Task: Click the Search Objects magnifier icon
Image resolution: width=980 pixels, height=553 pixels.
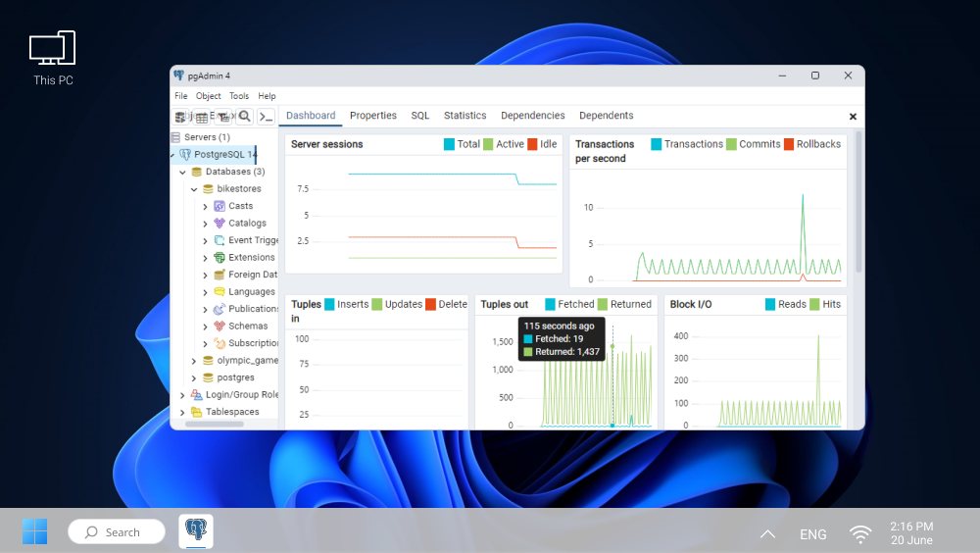Action: (x=244, y=117)
